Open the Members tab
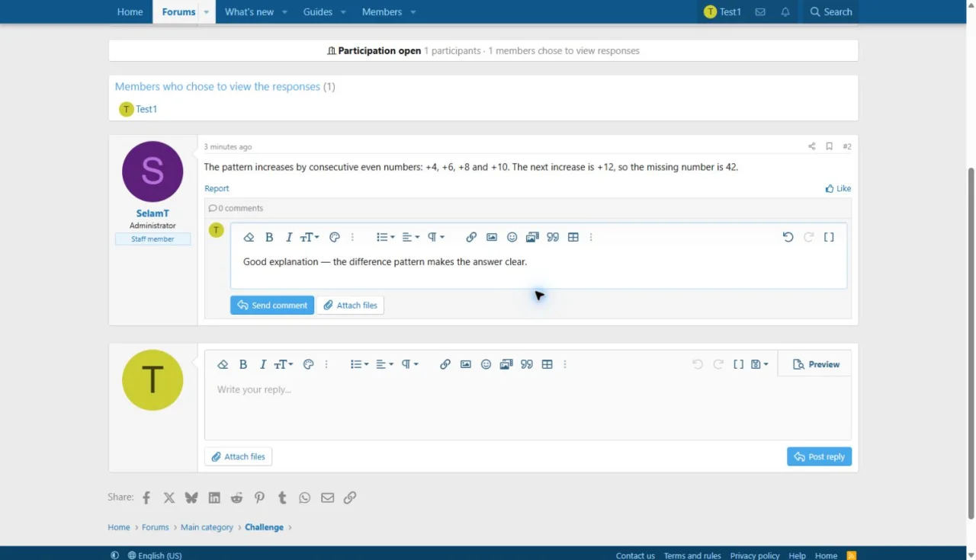Image resolution: width=976 pixels, height=560 pixels. [382, 12]
